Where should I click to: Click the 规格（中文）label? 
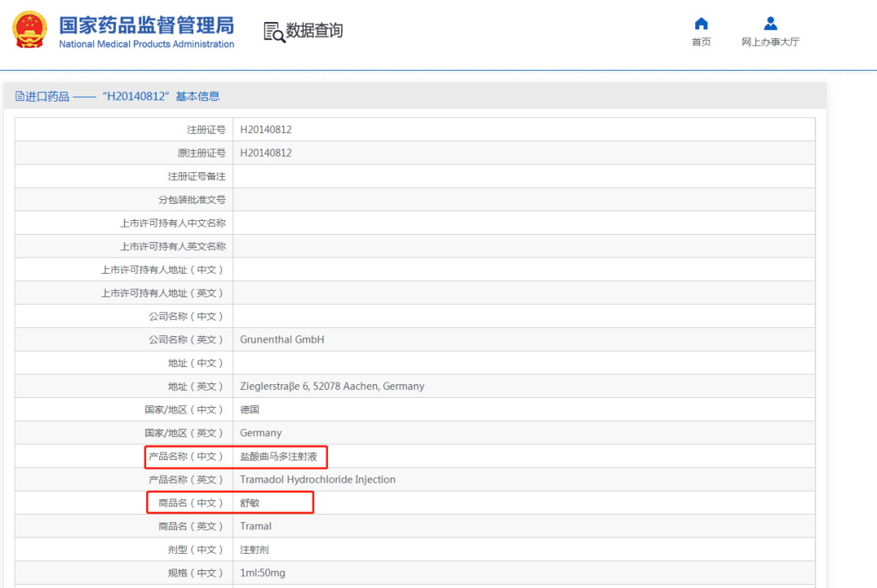(x=197, y=573)
